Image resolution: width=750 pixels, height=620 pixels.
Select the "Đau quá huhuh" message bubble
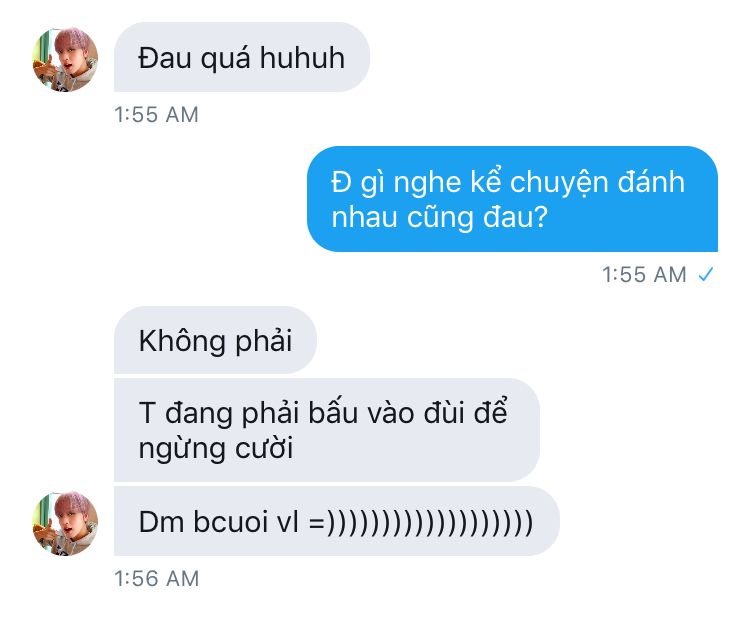click(x=242, y=57)
